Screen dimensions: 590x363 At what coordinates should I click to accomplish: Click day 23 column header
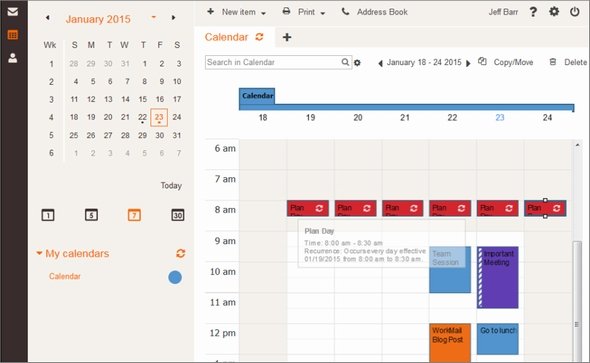click(500, 118)
